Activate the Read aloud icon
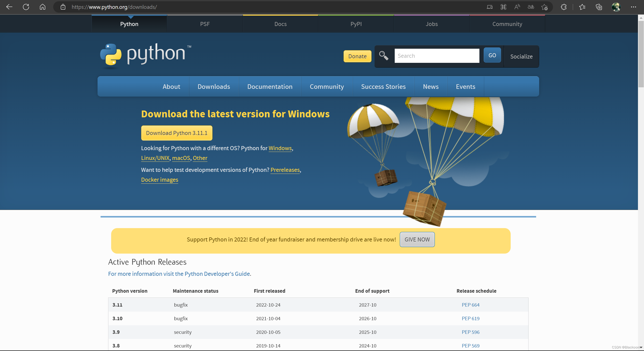Screen dimensions: 644x351 [517, 7]
